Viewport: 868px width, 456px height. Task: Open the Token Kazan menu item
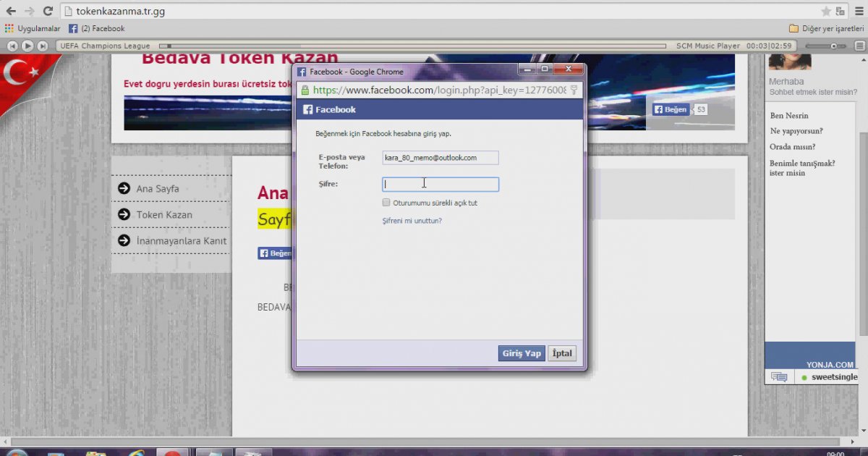[x=164, y=215]
